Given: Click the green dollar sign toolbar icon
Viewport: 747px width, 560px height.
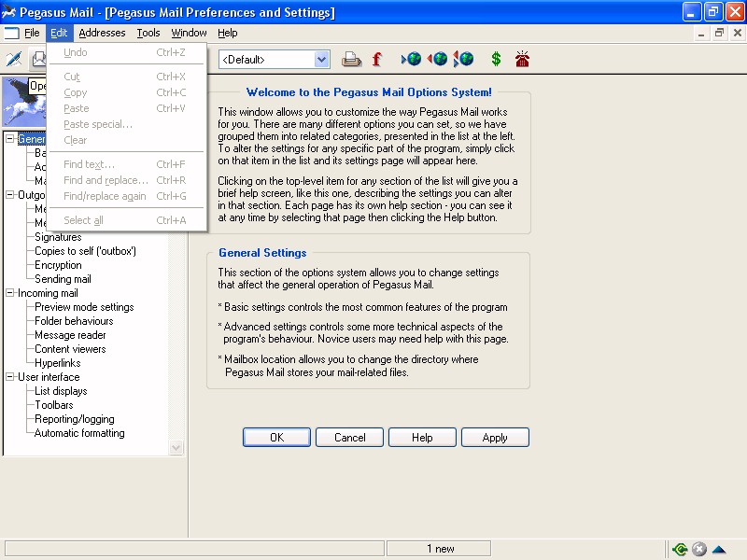Looking at the screenshot, I should [x=496, y=59].
